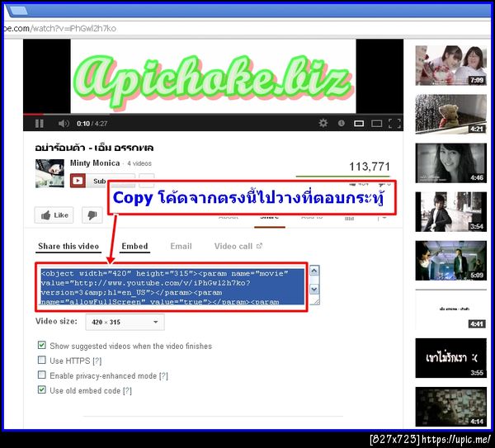Open video settings with the gear icon
Viewport: 495px width, 448px height.
[323, 123]
